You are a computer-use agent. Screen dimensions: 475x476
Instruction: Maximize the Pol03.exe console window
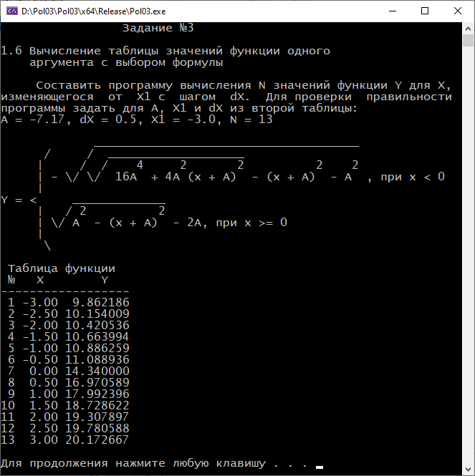coord(425,11)
